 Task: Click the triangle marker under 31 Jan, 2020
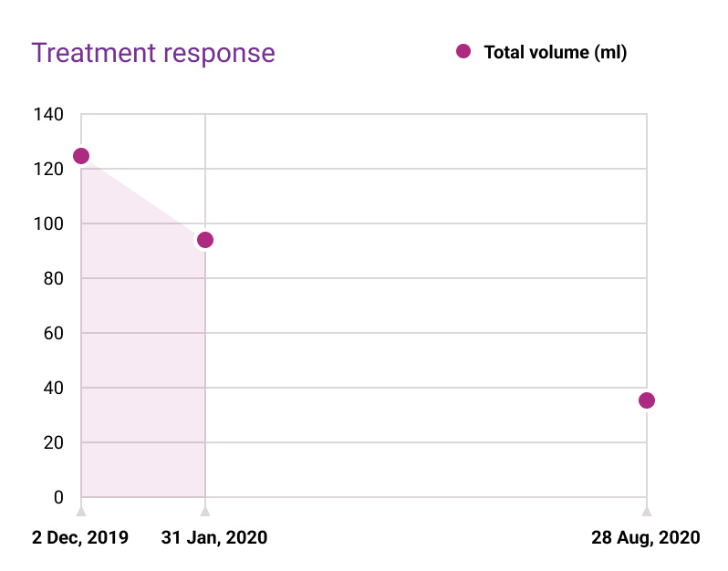pos(205,511)
